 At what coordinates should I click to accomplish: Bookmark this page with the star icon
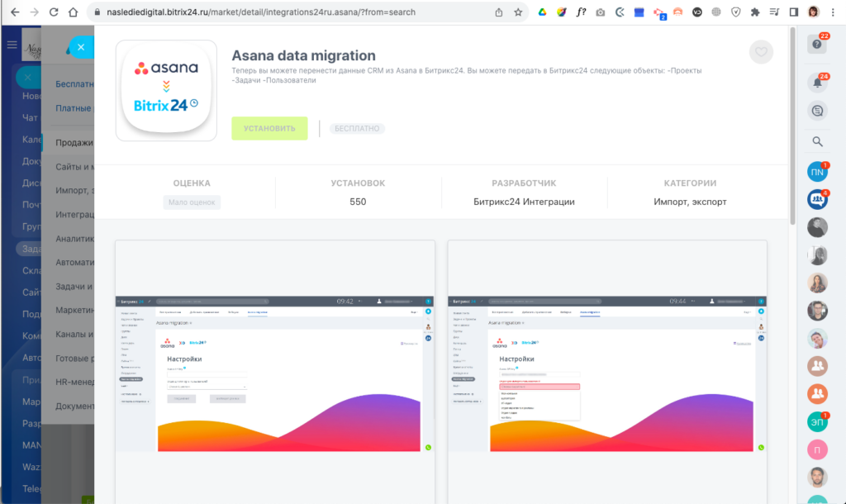click(518, 12)
